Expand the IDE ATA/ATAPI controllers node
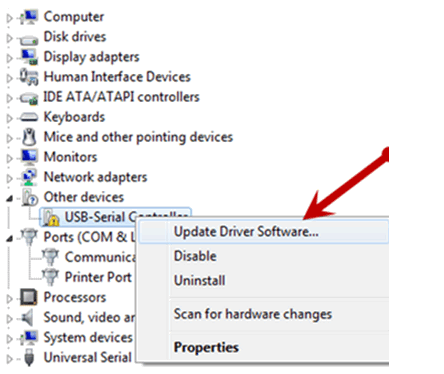Image resolution: width=444 pixels, height=374 pixels. point(9,98)
